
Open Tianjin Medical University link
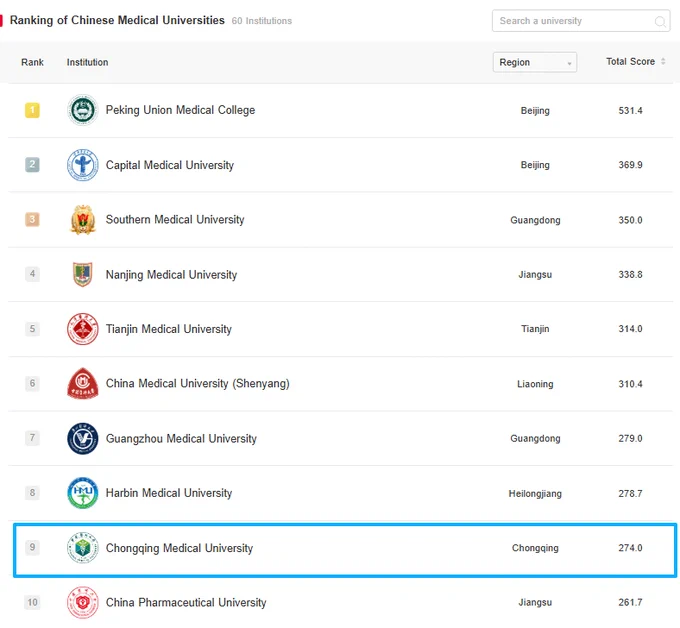click(169, 329)
